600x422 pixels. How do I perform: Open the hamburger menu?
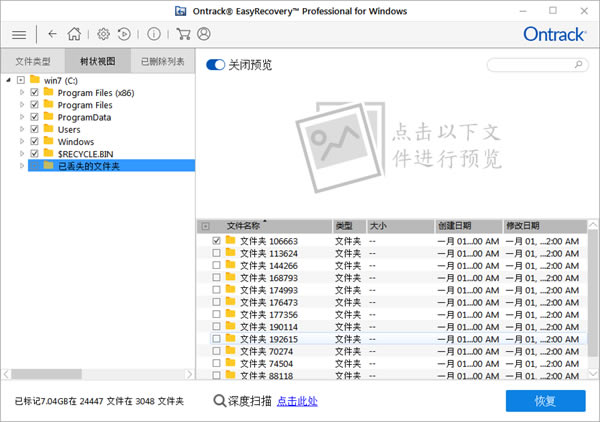click(19, 34)
